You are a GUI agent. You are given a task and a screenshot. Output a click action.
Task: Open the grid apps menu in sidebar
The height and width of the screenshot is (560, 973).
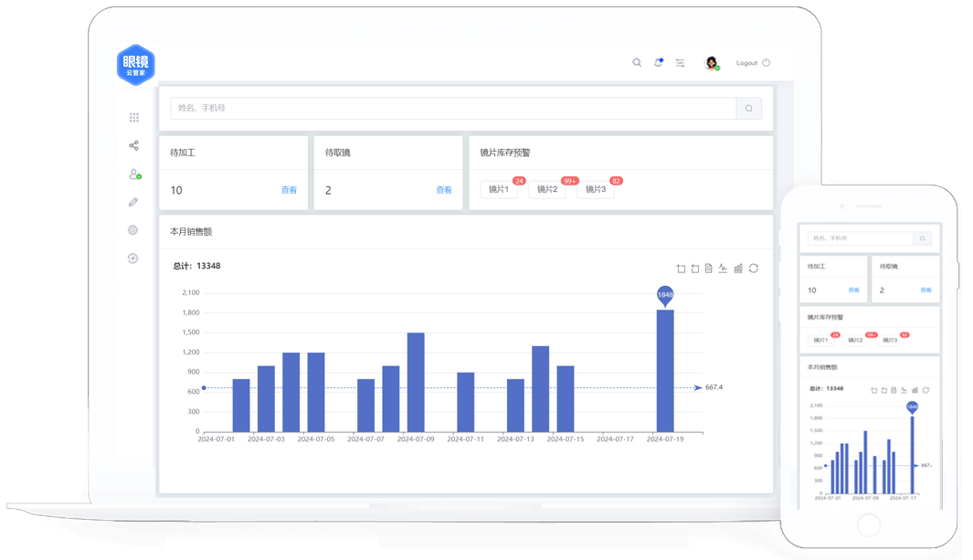click(133, 118)
